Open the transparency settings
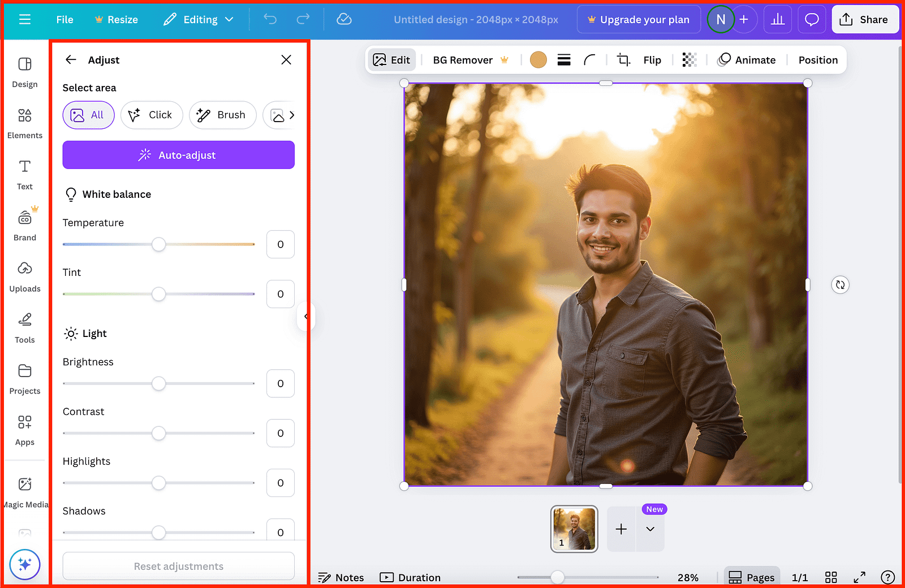The height and width of the screenshot is (588, 905). click(689, 59)
